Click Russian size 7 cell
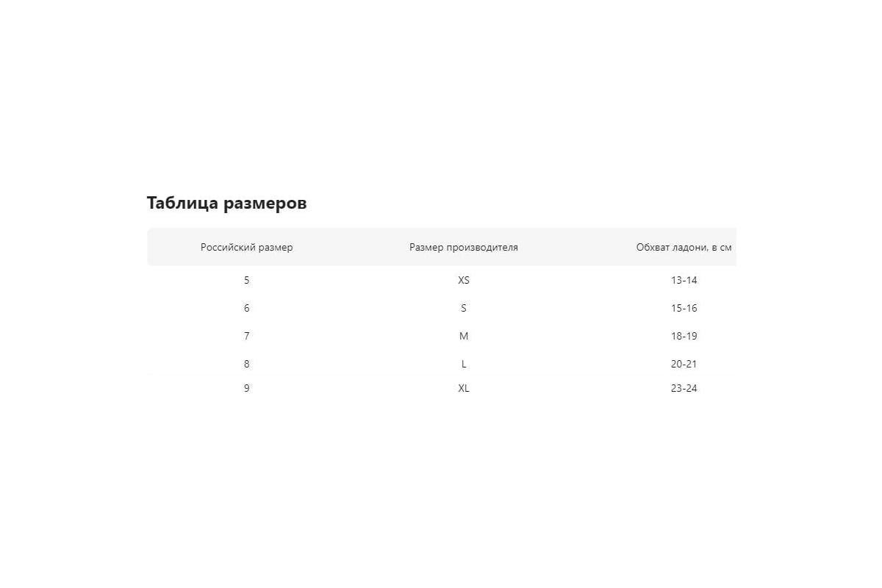882x588 pixels. click(x=246, y=336)
